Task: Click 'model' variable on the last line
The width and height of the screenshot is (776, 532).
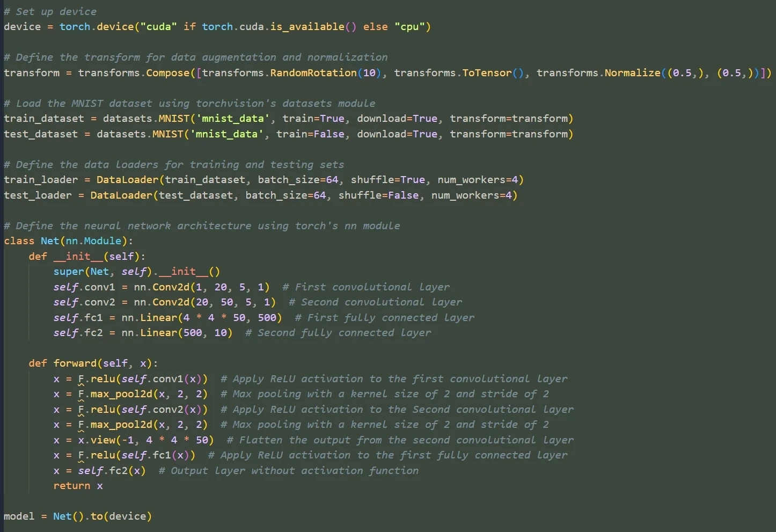Action: tap(19, 516)
